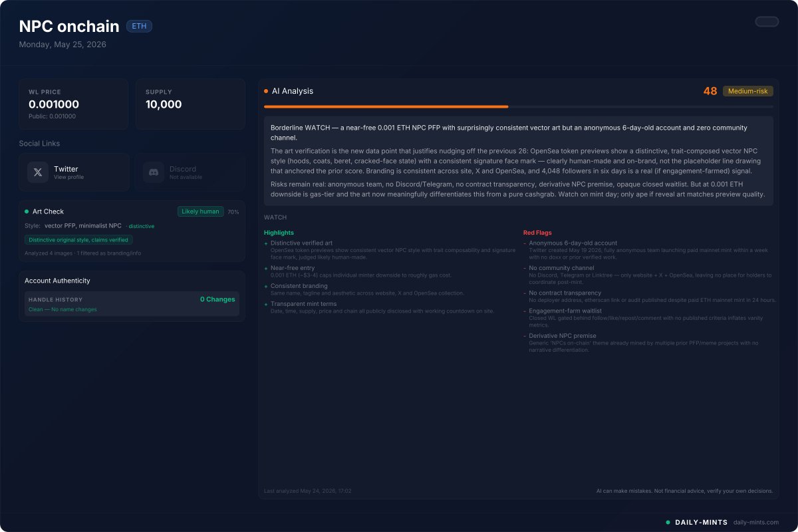Click the NPC onchain project title
This screenshot has height=532, width=798.
pyautogui.click(x=69, y=27)
